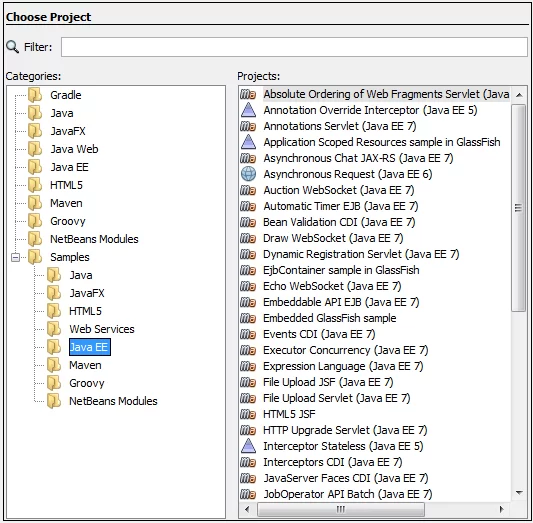Click globe icon of Asynchronous Request project
Viewport: 533px width, 523px height.
pos(248,174)
